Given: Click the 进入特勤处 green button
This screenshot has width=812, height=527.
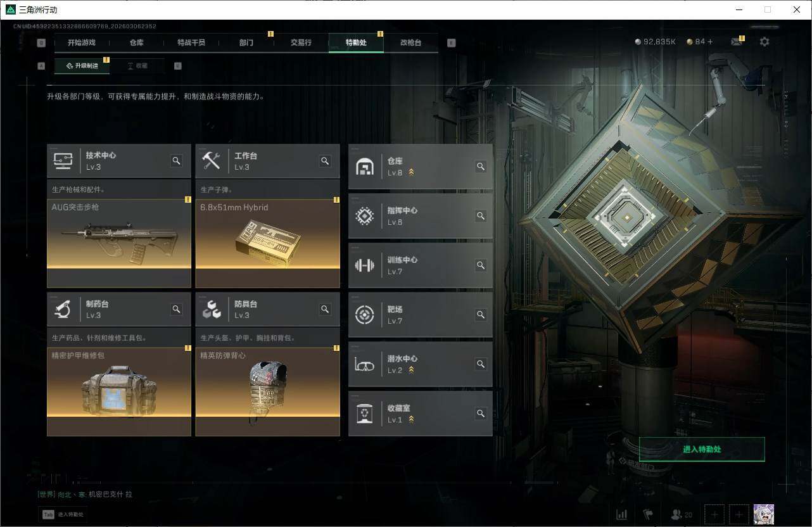Looking at the screenshot, I should click(702, 449).
